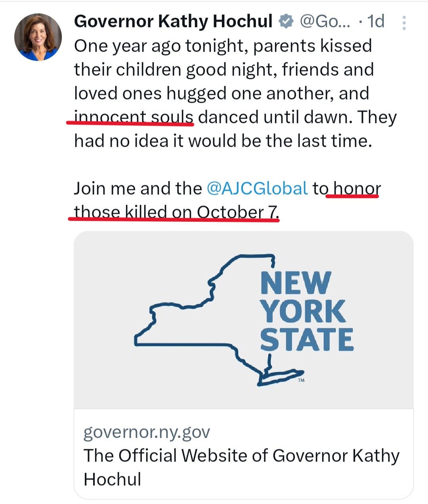Click the line had no idea it would be
Image resolution: width=428 pixels, height=504 pixels.
223,141
